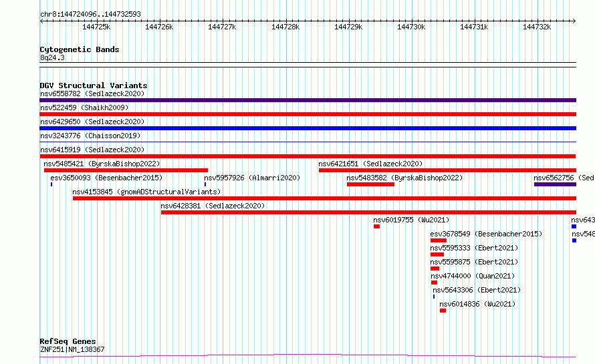Click the 144727k ruler label
The image size is (595, 364).
click(222, 27)
